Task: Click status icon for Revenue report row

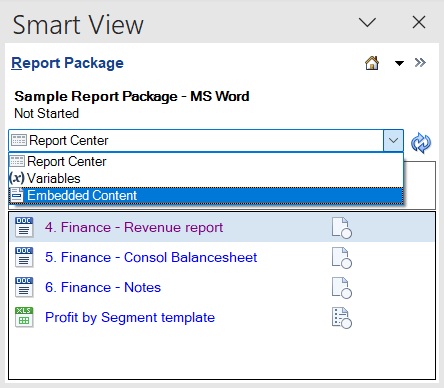Action: point(342,228)
